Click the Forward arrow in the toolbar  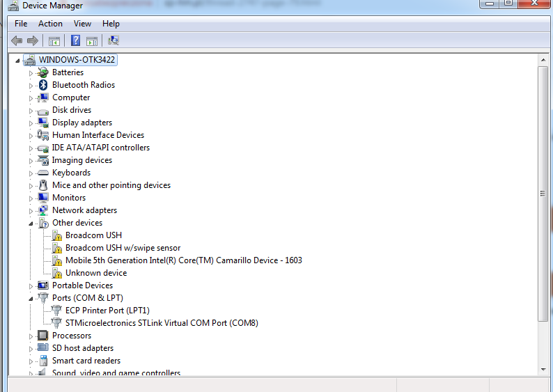click(x=32, y=40)
